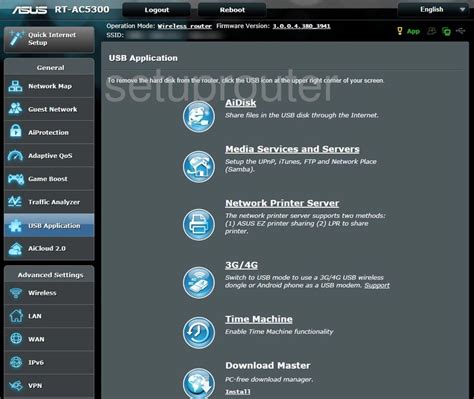The image size is (474, 399).
Task: Click the green App label in header
Action: [x=413, y=31]
